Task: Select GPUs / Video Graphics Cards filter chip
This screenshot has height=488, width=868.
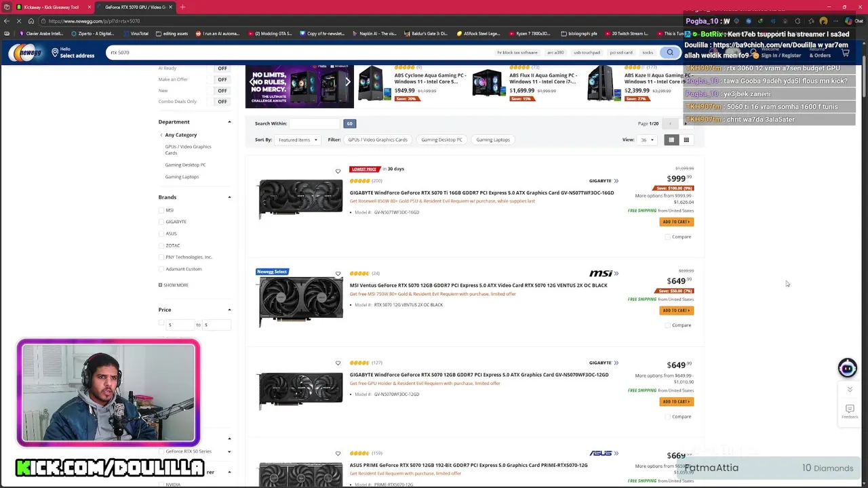Action: tap(378, 140)
